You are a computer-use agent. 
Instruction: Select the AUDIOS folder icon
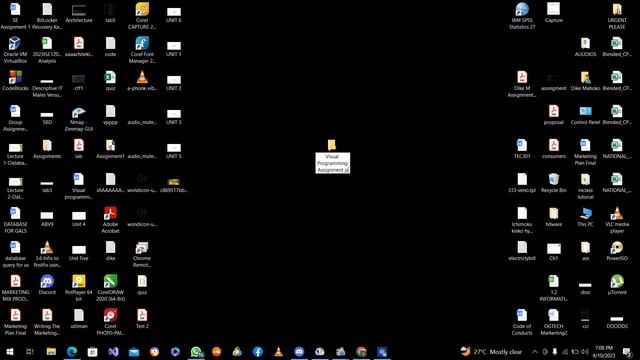click(585, 46)
